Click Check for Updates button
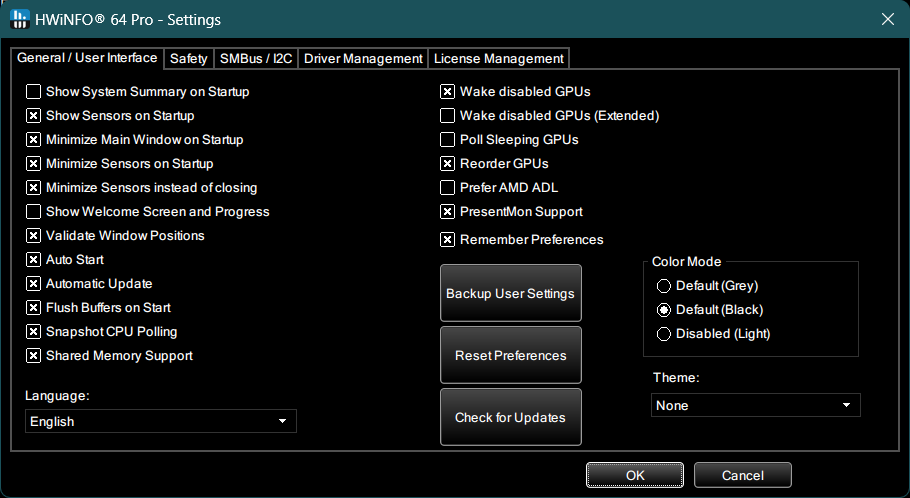Viewport: 910px width, 498px height. click(x=511, y=417)
